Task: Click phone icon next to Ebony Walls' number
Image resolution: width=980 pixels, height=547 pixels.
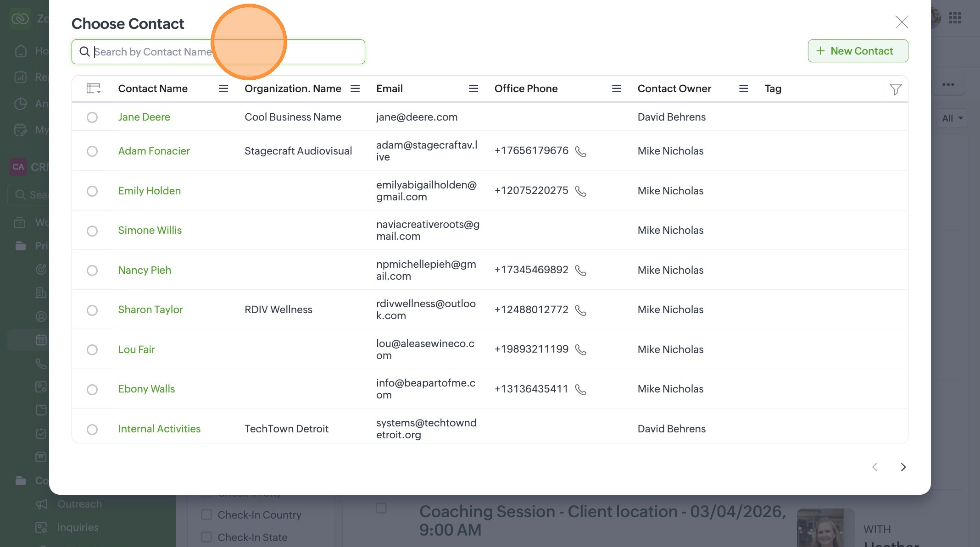Action: point(580,390)
